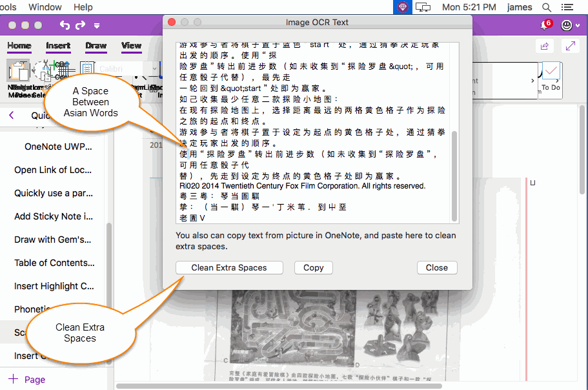Click the Copy button in OCR dialog
588x390 pixels.
314,268
